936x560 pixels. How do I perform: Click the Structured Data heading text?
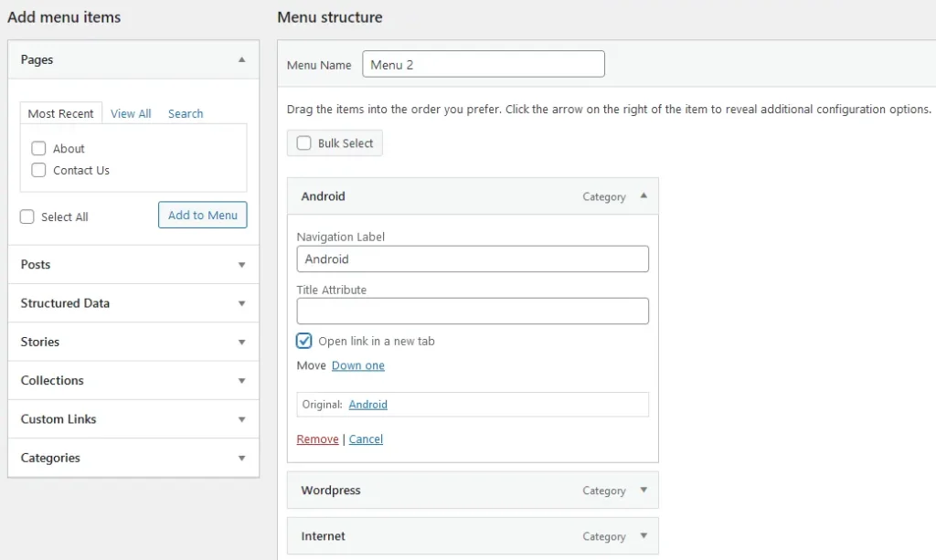65,303
